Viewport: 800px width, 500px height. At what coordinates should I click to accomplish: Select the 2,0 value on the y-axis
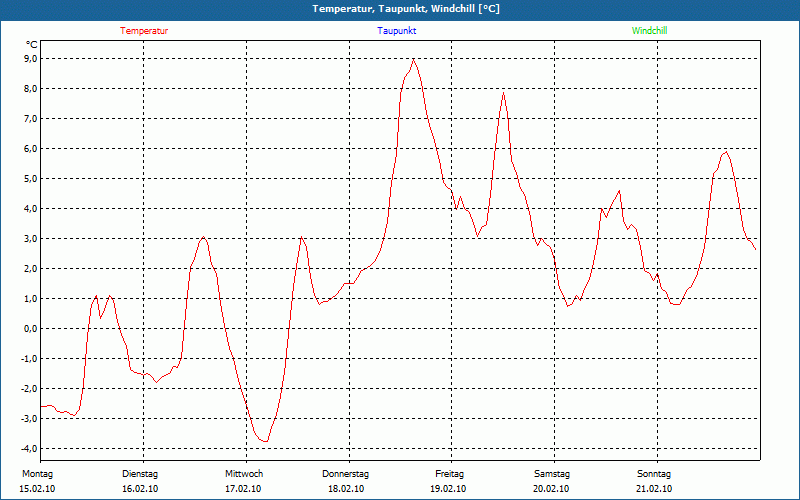tap(31, 268)
